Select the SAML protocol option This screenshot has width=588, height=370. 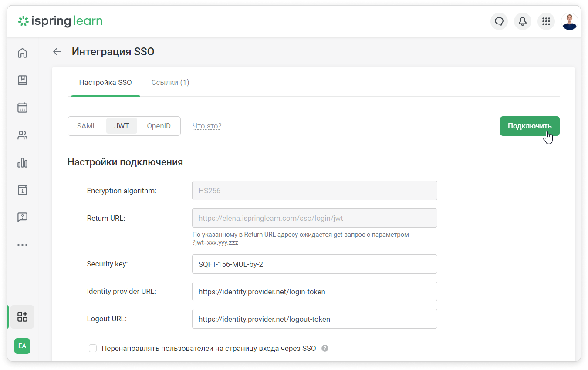(x=87, y=126)
